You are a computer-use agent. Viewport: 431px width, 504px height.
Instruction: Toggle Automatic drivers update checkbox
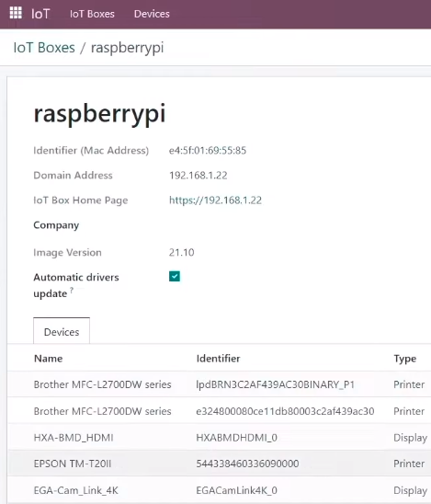tap(175, 277)
